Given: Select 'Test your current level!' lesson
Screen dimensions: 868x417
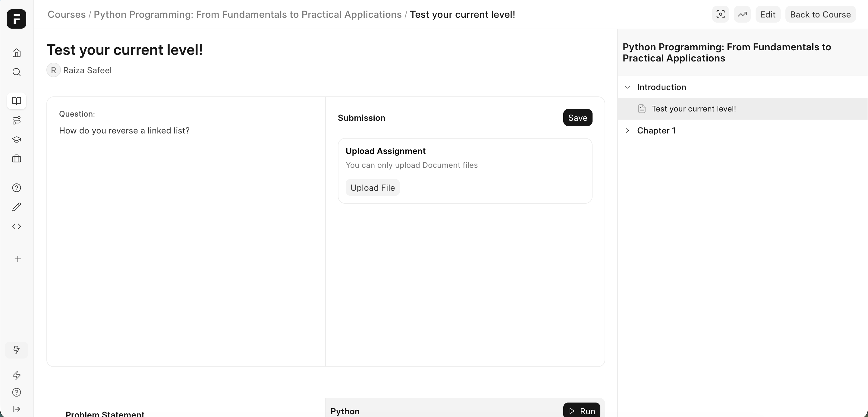Looking at the screenshot, I should pos(693,109).
